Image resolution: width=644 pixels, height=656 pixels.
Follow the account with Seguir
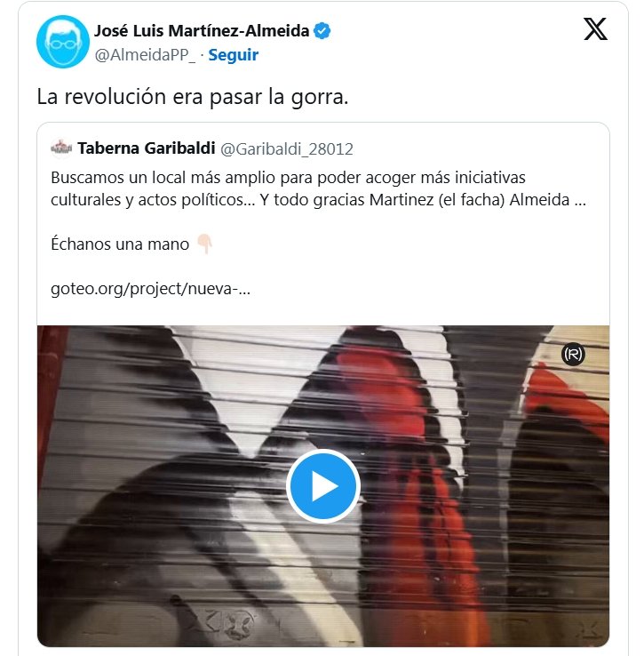[234, 55]
